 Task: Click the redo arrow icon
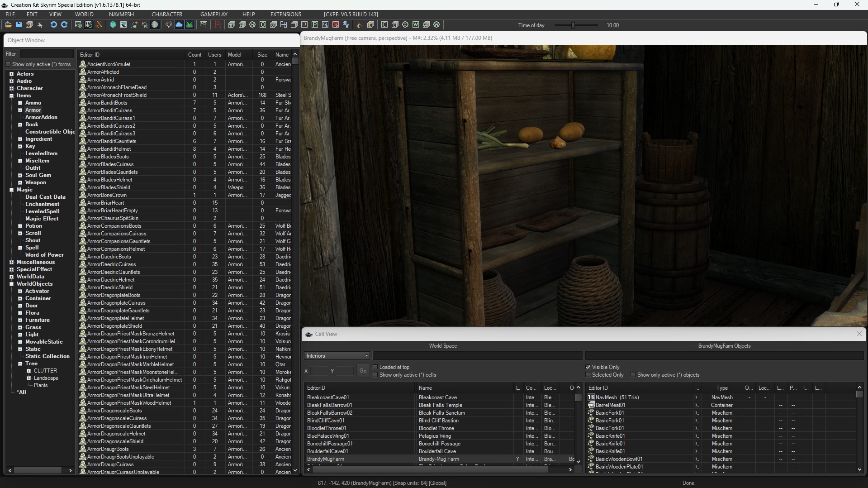click(x=64, y=25)
